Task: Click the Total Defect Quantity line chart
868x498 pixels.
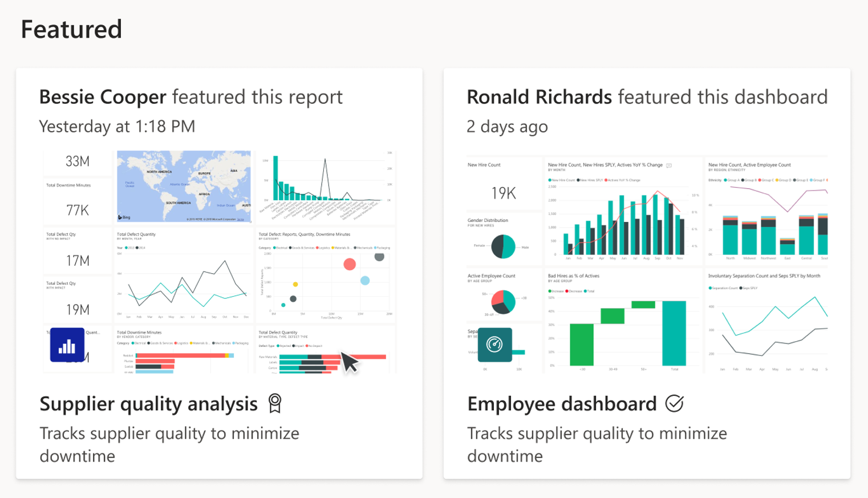Action: tap(184, 275)
